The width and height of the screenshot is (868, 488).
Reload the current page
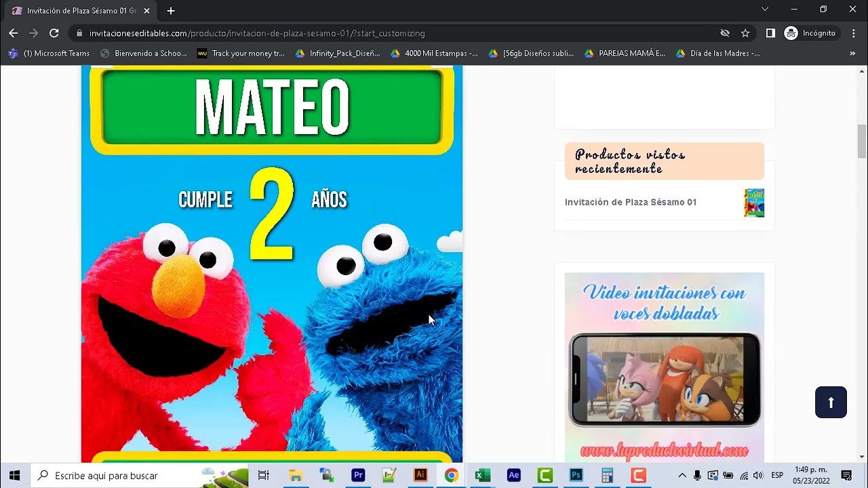coord(54,33)
